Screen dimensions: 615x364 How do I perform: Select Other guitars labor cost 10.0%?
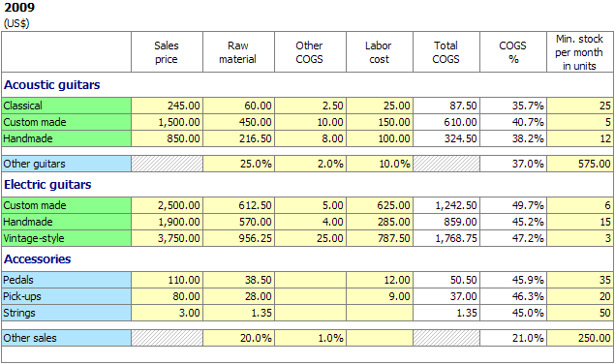tap(380, 164)
